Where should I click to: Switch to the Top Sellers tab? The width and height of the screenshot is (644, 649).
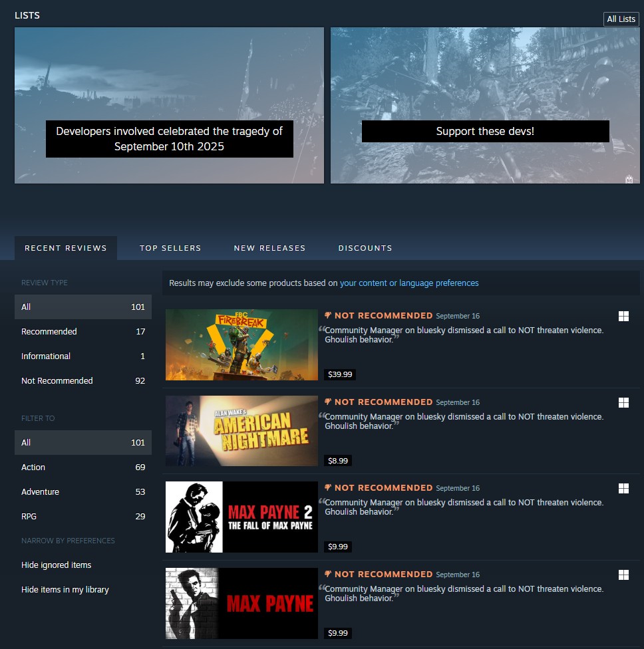170,247
